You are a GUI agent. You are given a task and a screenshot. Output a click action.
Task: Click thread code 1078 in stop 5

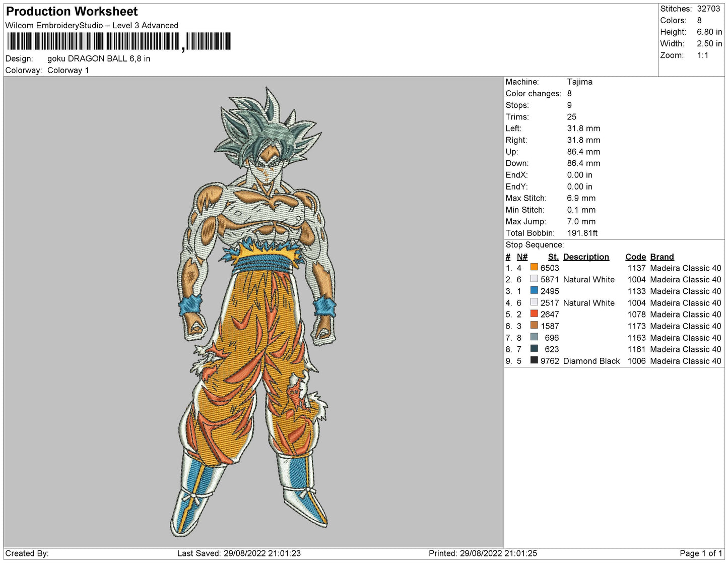coord(636,315)
